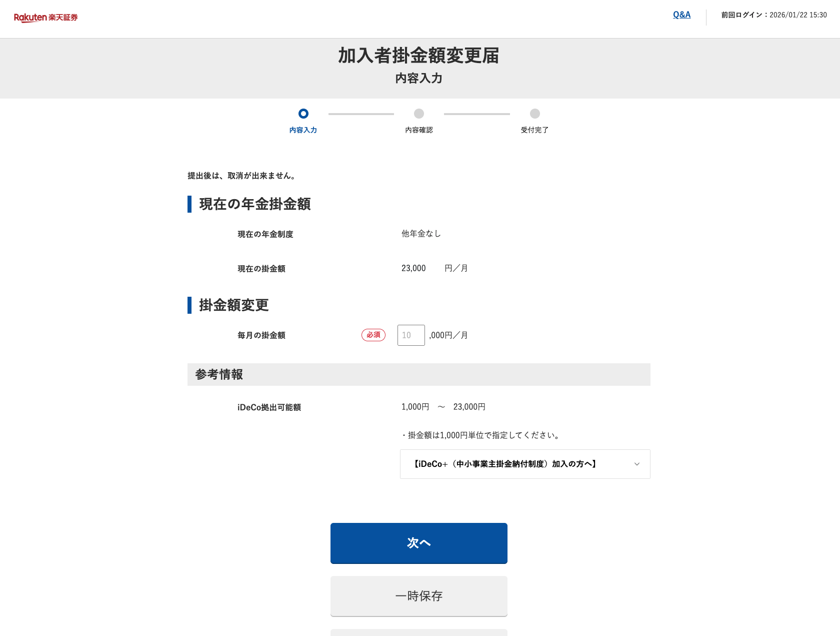
Task: Click the 内容確認 step circle
Action: 419,114
